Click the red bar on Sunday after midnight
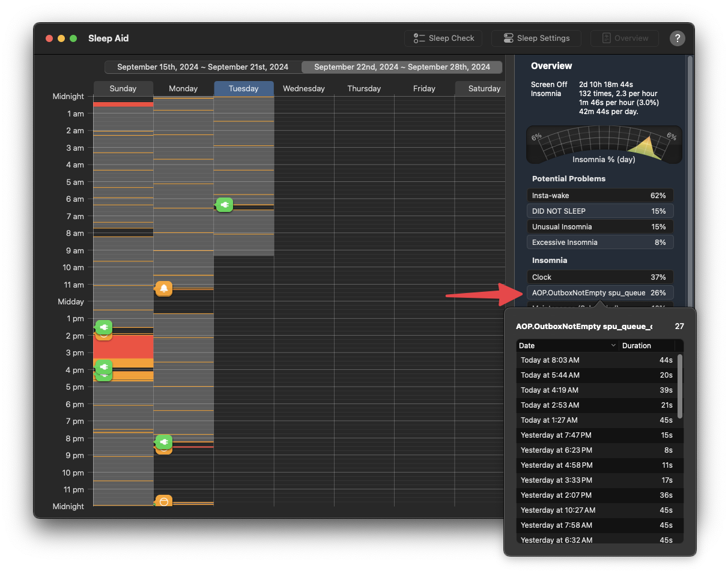The image size is (728, 580). tap(123, 104)
